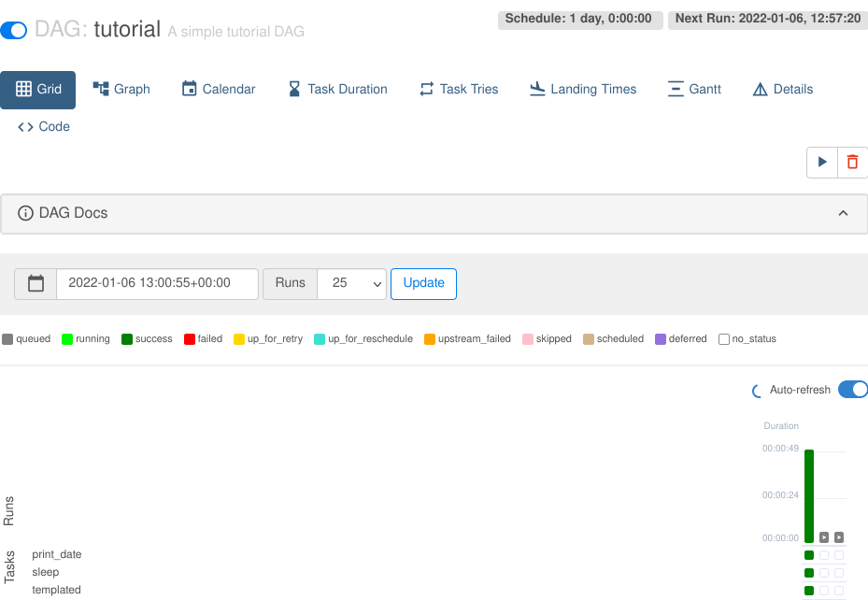Click the Schedule: 1 day badge
The image size is (868, 600).
580,19
